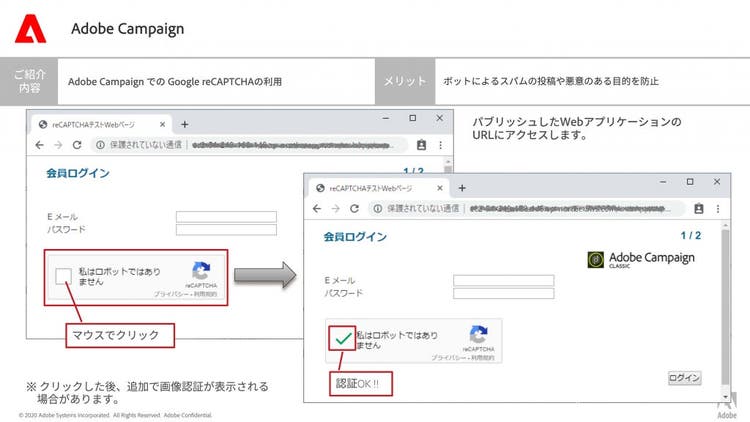Select the reCAPTCHAテストWebページ tab in left window
750x422 pixels.
[x=95, y=124]
